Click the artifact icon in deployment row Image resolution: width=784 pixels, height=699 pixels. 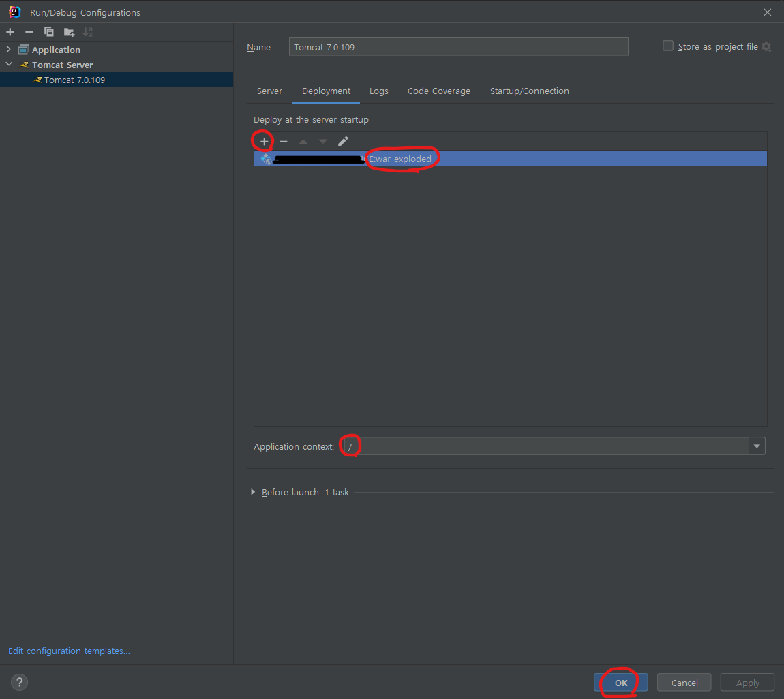point(266,159)
